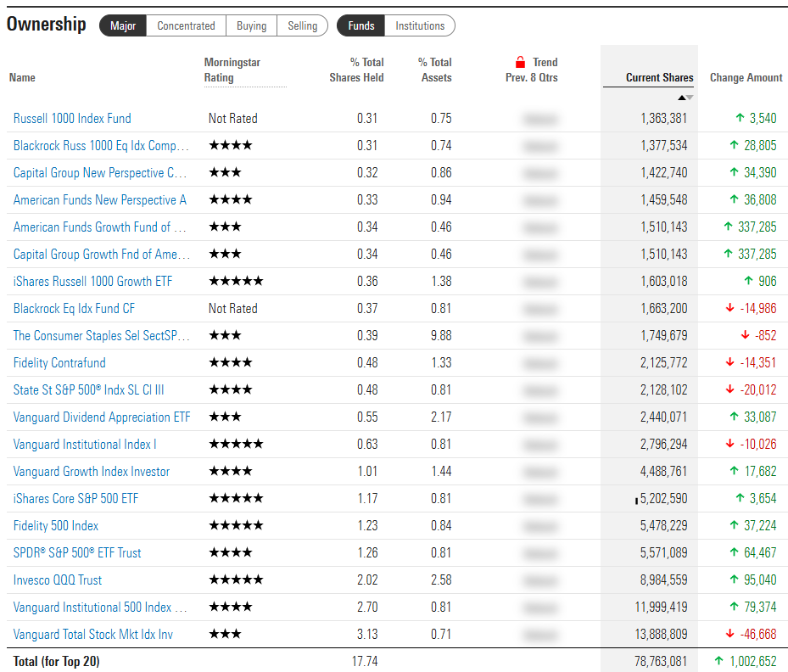Sort by the Change Amount column
Viewport: 788px width, 672px height.
[746, 77]
